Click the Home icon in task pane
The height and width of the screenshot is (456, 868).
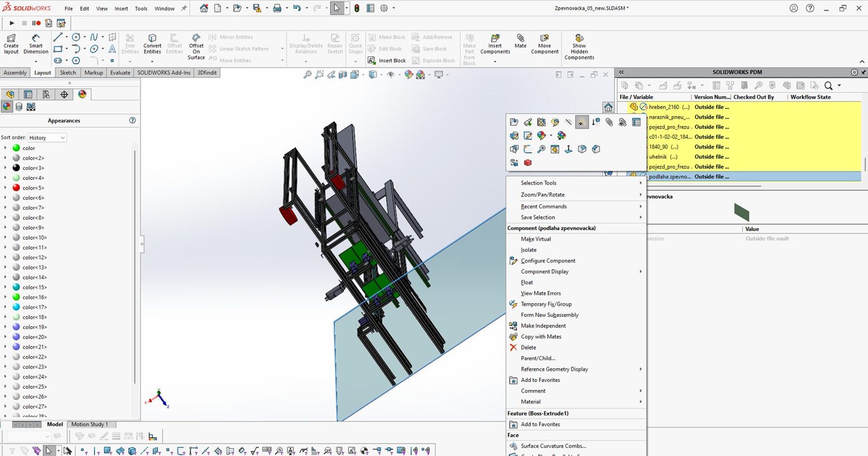click(609, 107)
